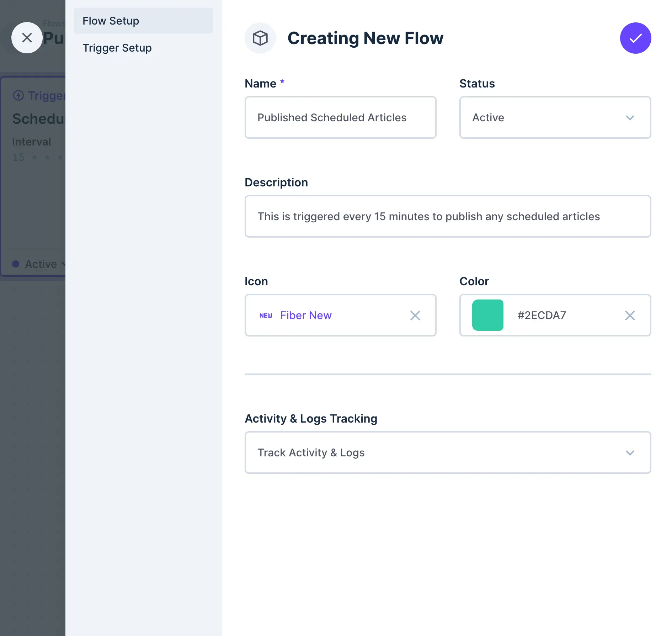
Task: Click the Trigger lightning bolt icon
Action: point(18,95)
